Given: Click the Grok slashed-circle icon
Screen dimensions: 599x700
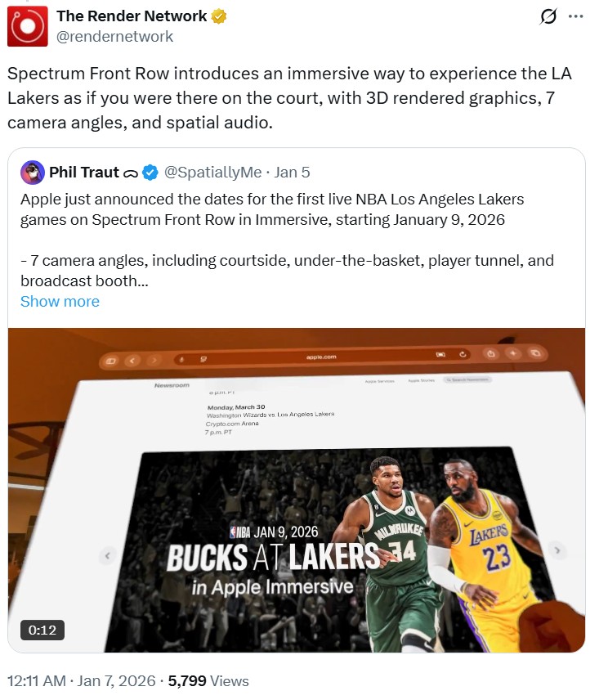Looking at the screenshot, I should (x=548, y=17).
